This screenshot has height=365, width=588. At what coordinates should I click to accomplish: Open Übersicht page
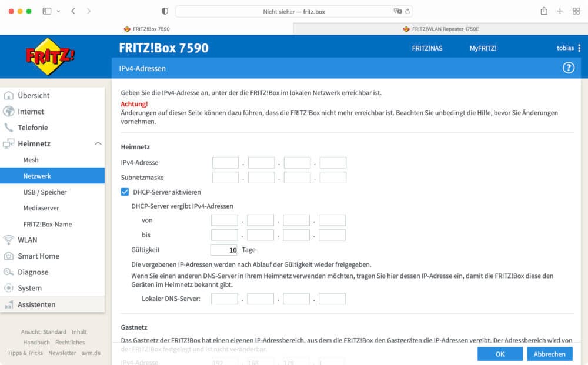point(34,96)
